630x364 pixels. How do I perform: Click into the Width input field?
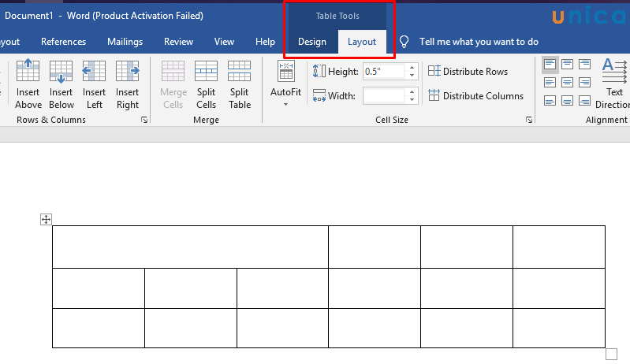(384, 96)
